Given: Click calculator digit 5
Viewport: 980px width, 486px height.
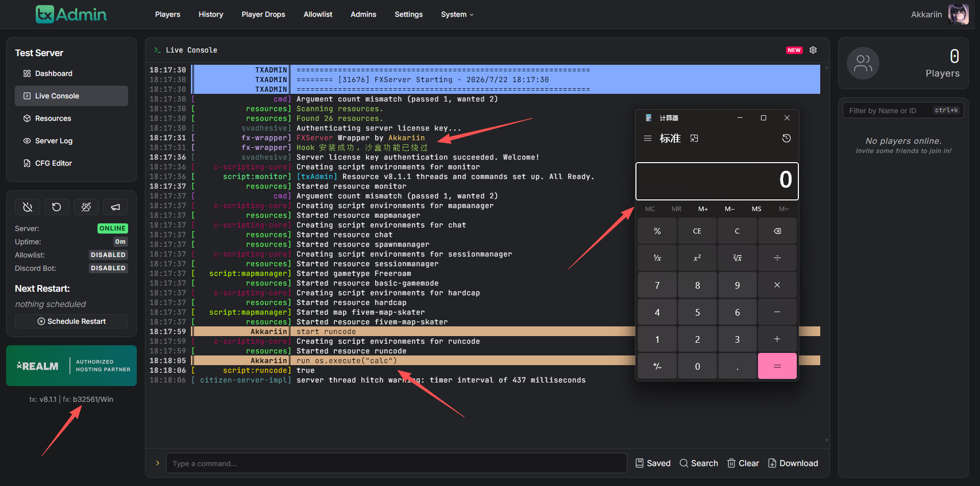Looking at the screenshot, I should [697, 312].
